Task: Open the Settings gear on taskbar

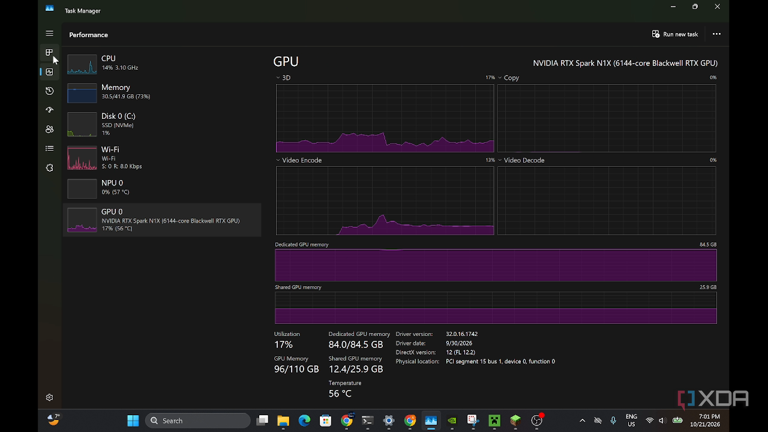Action: 388,421
